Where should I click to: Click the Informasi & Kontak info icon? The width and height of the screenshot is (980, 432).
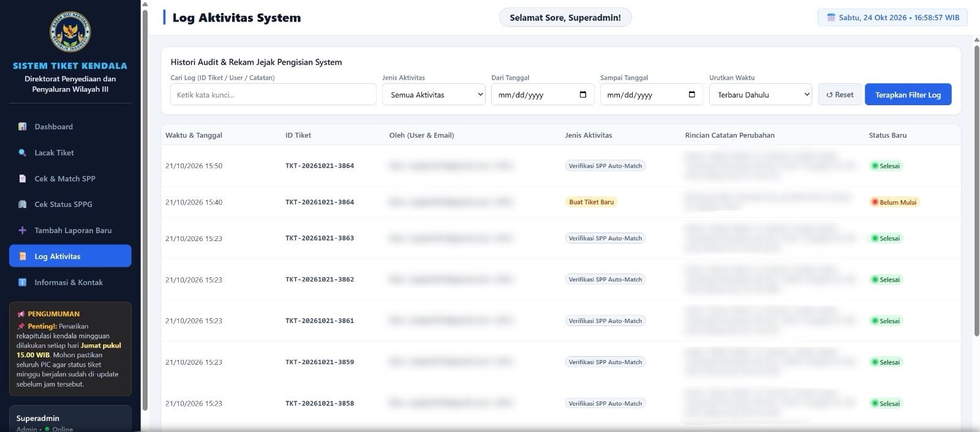[x=22, y=283]
